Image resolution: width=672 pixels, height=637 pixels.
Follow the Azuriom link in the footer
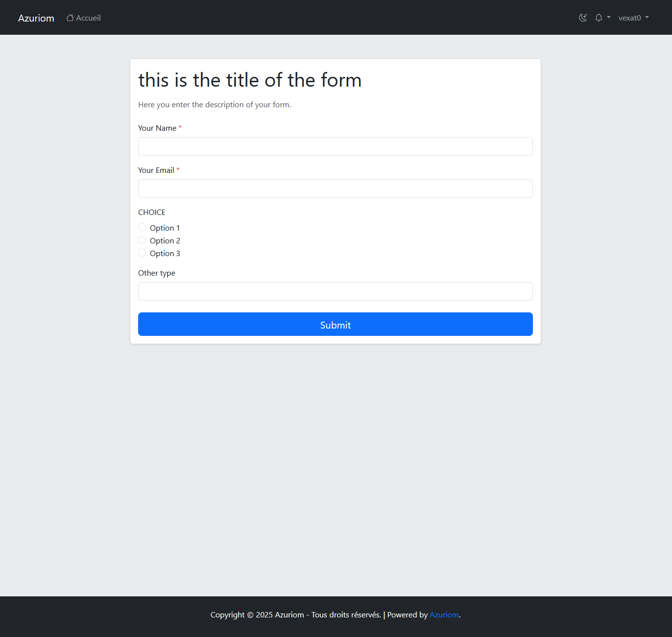tap(444, 615)
